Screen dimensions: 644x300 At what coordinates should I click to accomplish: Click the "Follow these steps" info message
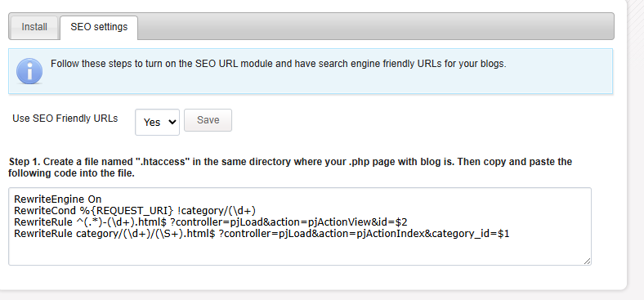coord(279,64)
